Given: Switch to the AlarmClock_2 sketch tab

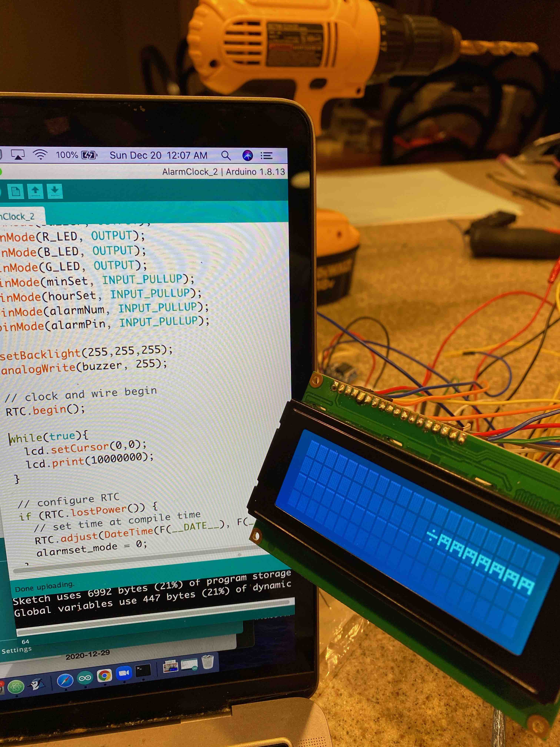Looking at the screenshot, I should point(19,216).
